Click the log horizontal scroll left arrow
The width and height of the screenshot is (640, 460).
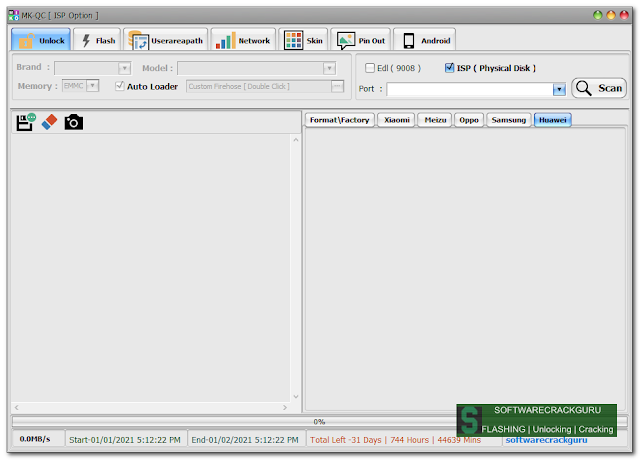[x=17, y=407]
